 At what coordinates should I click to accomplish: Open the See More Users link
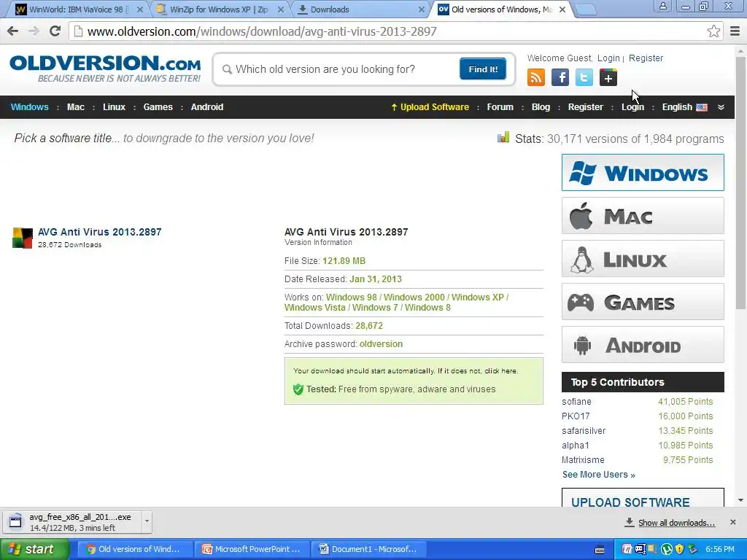(x=598, y=475)
